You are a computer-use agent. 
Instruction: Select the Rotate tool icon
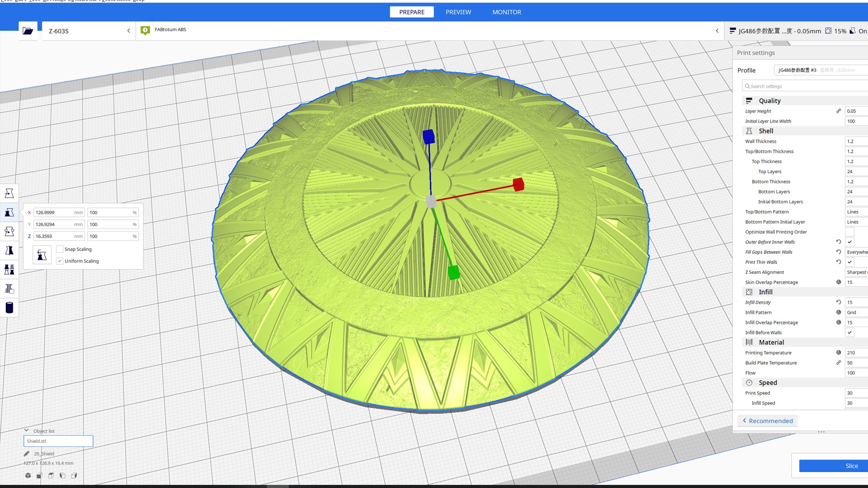click(x=9, y=231)
